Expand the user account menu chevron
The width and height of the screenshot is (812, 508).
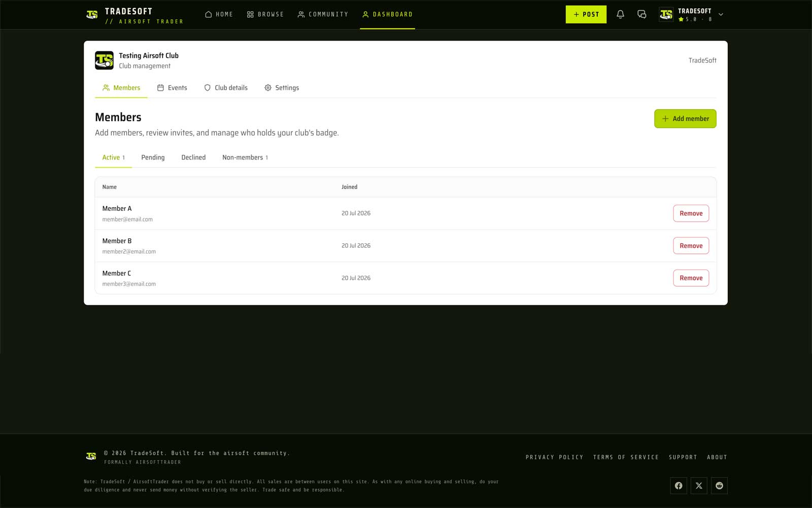click(721, 14)
